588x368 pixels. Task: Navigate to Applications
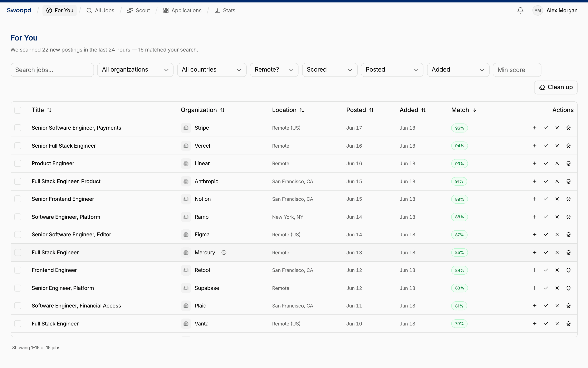coord(182,10)
